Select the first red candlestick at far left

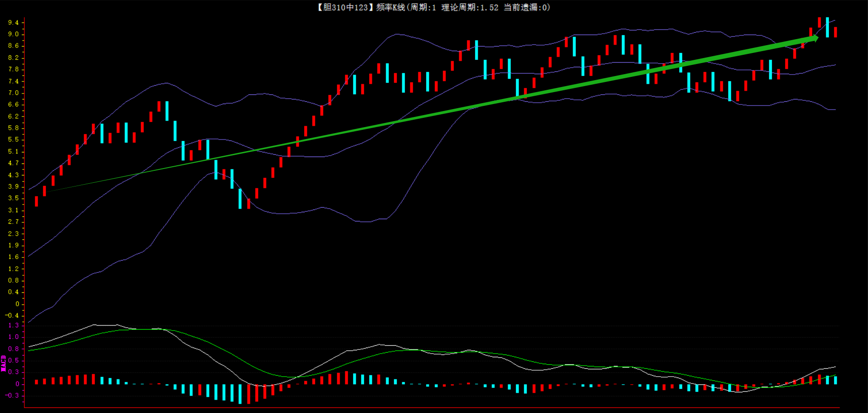click(36, 201)
